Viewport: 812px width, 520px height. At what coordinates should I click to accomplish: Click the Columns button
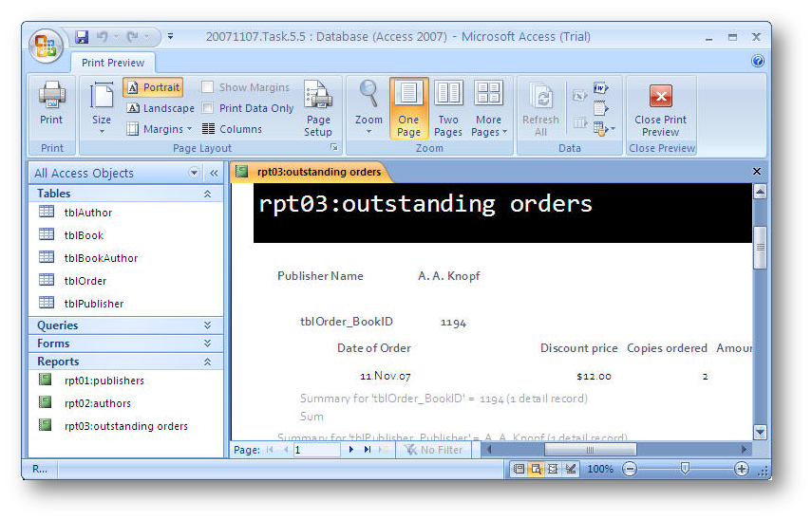(x=233, y=129)
